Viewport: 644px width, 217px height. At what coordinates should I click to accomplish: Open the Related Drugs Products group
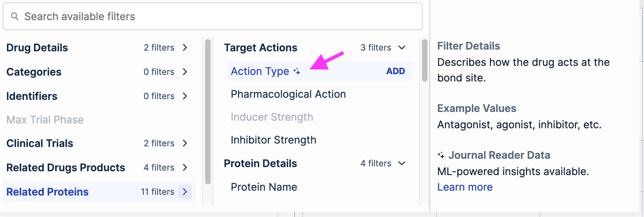click(x=185, y=167)
